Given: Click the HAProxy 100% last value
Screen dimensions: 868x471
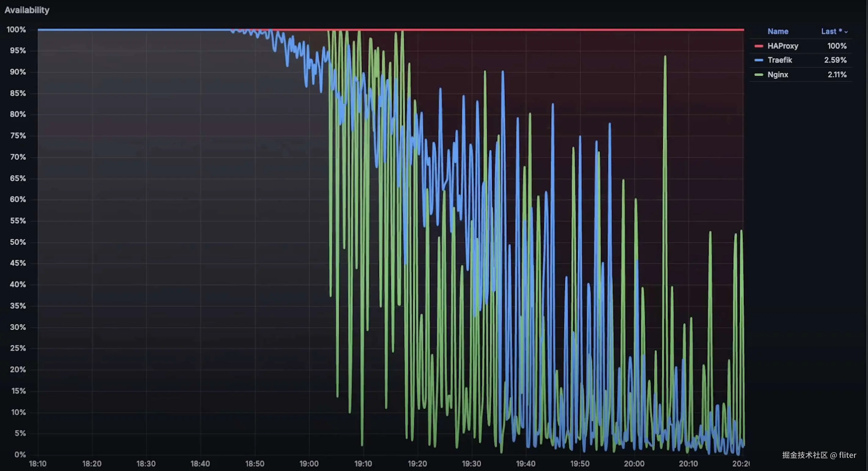Looking at the screenshot, I should (837, 46).
